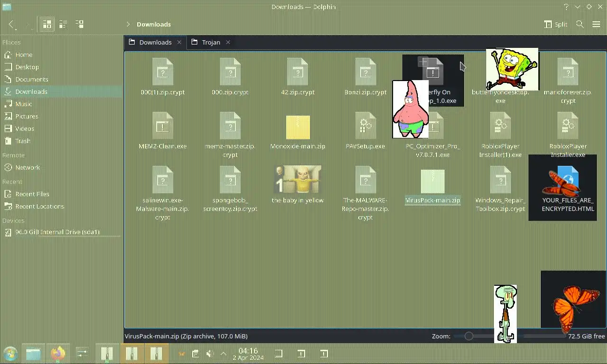Click the VirusPack-main.zip status bar text
The image size is (607, 364).
pos(186,336)
